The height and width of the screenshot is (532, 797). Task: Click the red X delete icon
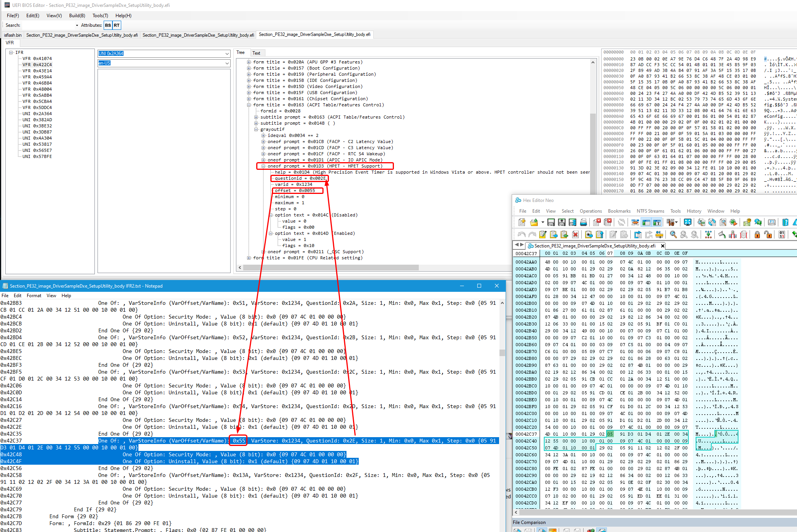pyautogui.click(x=575, y=234)
